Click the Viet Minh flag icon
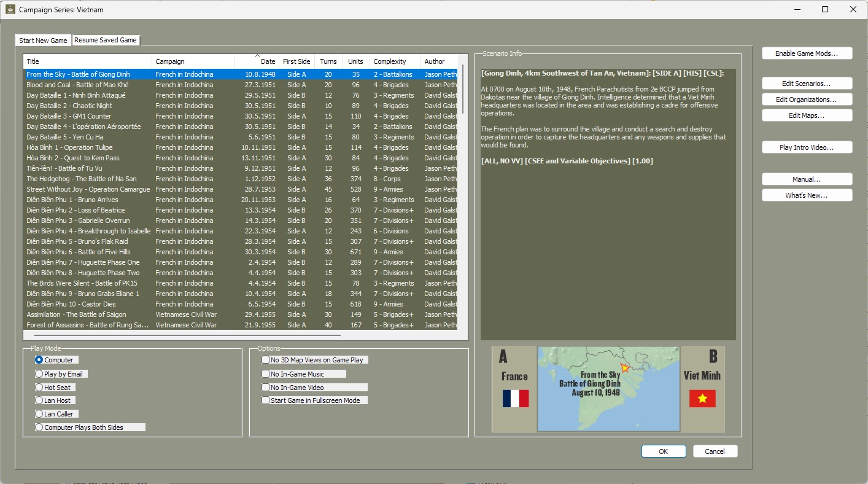Screen dimensions: 868x484 [x=702, y=399]
